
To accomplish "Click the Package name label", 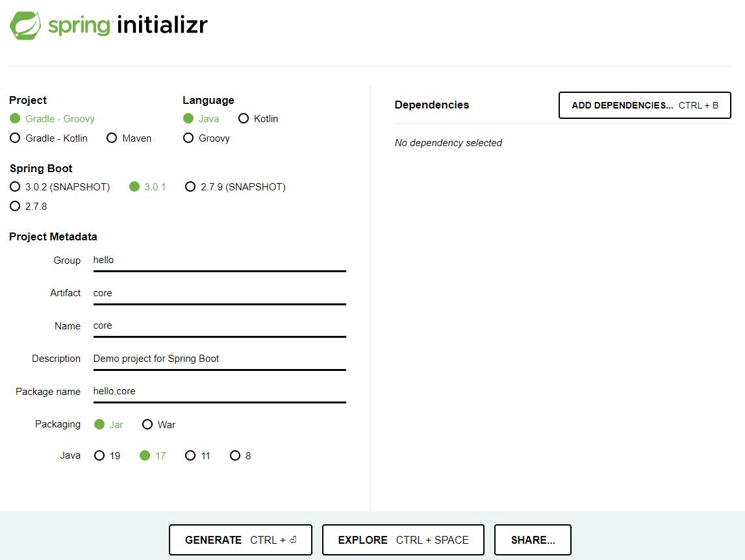I will click(48, 392).
